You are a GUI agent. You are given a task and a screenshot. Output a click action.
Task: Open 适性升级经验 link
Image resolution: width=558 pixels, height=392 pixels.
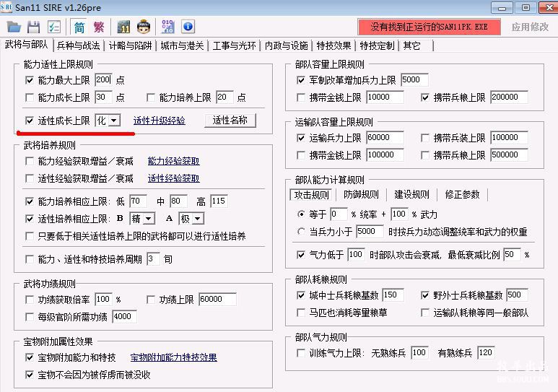click(x=159, y=121)
